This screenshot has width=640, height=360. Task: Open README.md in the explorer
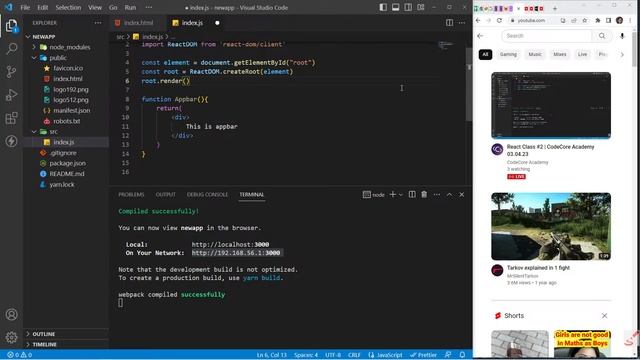click(x=66, y=174)
